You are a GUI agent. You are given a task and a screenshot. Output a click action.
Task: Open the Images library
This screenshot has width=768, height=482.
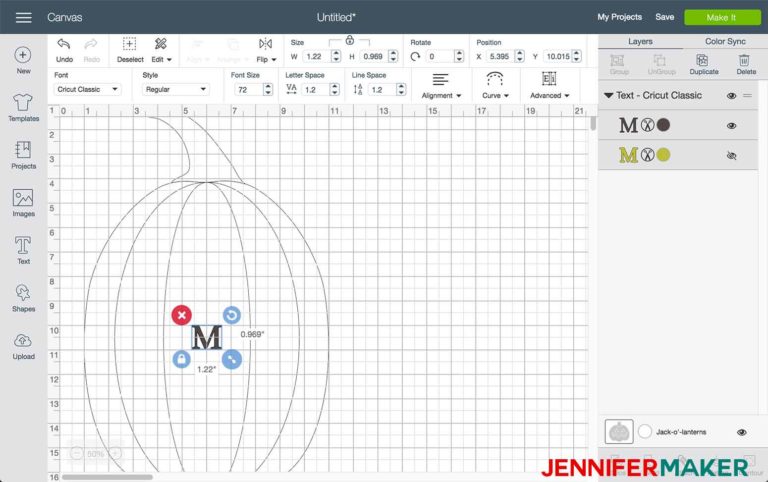pyautogui.click(x=23, y=203)
